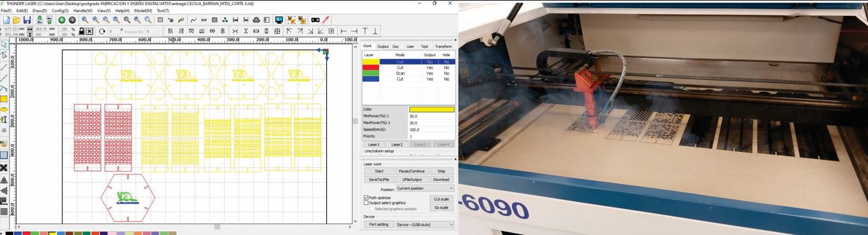Click the green Undo arrow icon
The height and width of the screenshot is (235, 868).
click(x=62, y=20)
